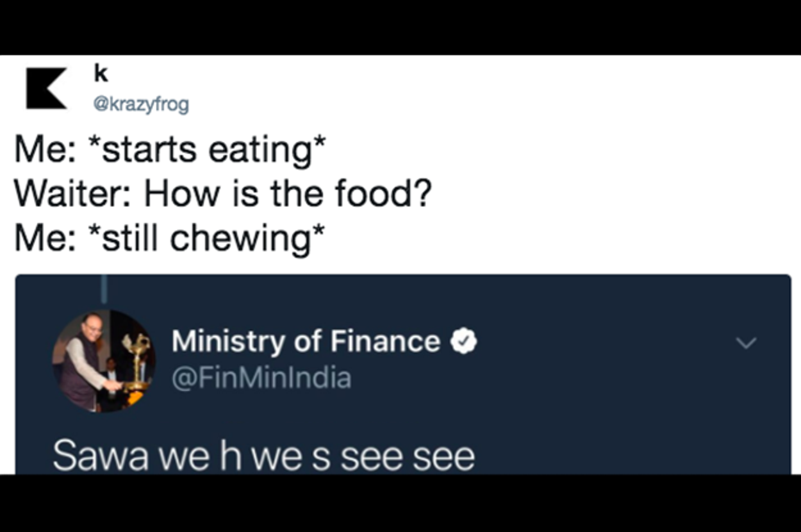Click the Ministry of Finance account name
The image size is (801, 532).
[306, 342]
